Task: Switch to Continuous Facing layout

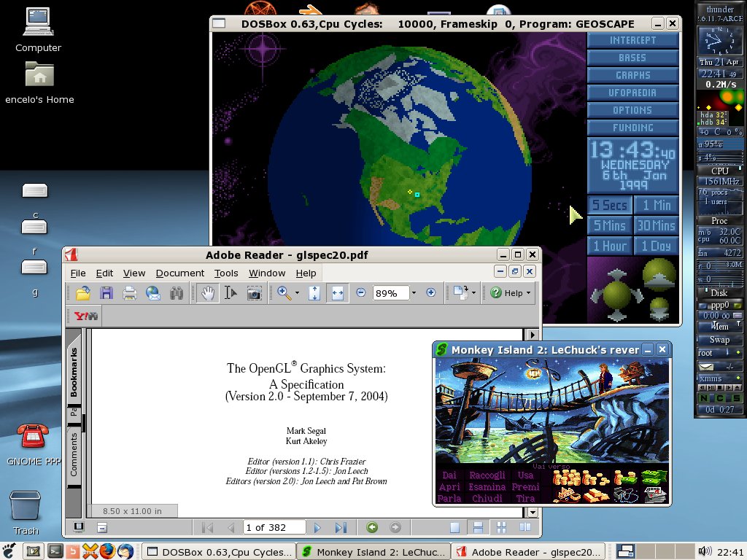Action: [501, 527]
